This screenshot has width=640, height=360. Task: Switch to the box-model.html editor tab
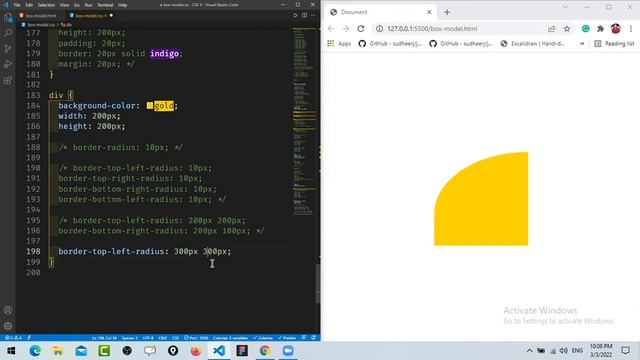[40, 16]
